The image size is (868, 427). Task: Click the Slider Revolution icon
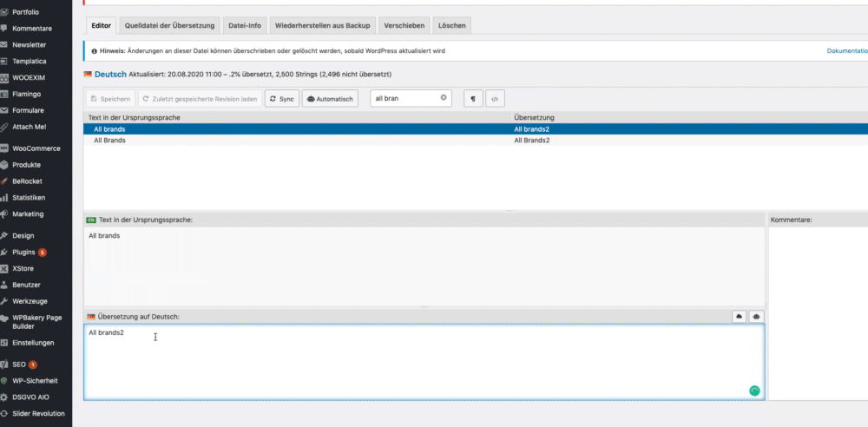point(3,414)
